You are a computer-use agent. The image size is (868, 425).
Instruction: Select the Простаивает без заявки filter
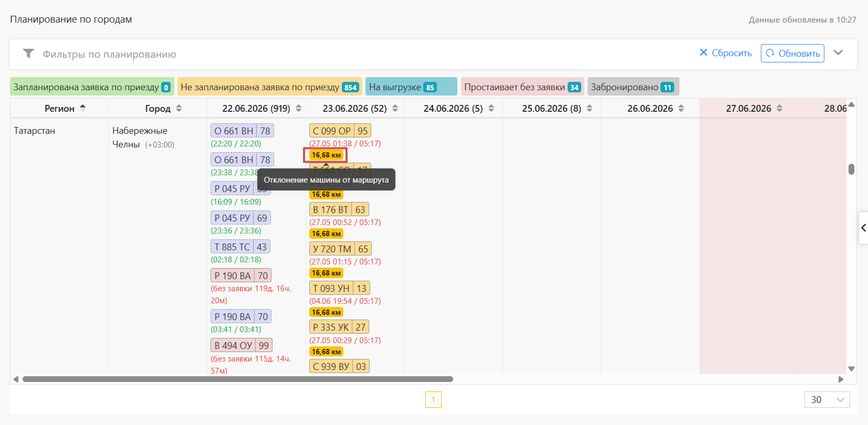[x=522, y=87]
